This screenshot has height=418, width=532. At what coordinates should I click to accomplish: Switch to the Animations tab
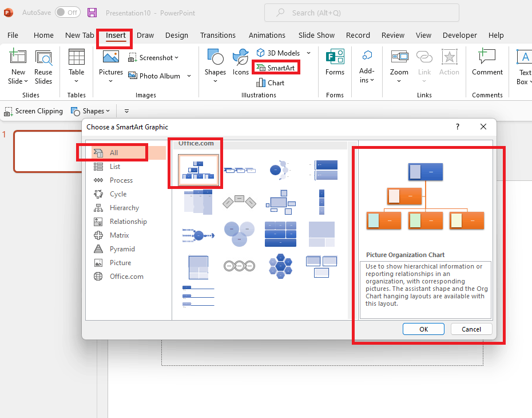coord(267,36)
